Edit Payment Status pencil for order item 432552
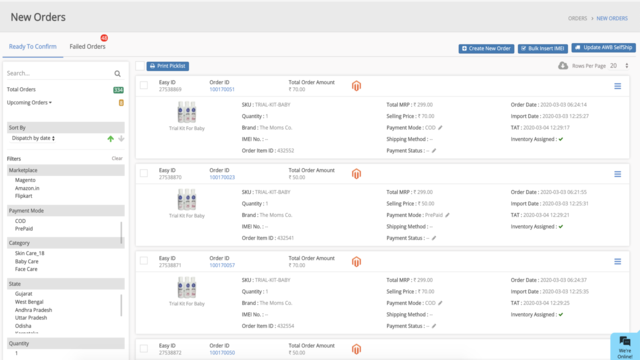The width and height of the screenshot is (640, 360). (434, 151)
